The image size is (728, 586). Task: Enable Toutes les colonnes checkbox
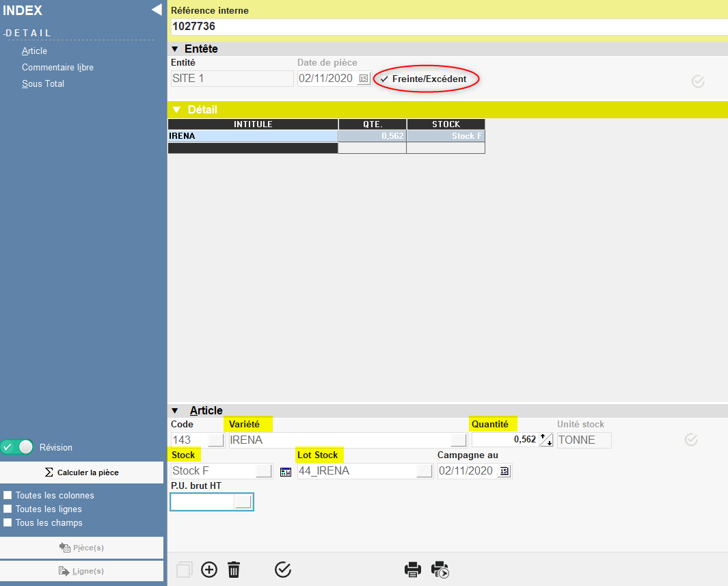8,495
